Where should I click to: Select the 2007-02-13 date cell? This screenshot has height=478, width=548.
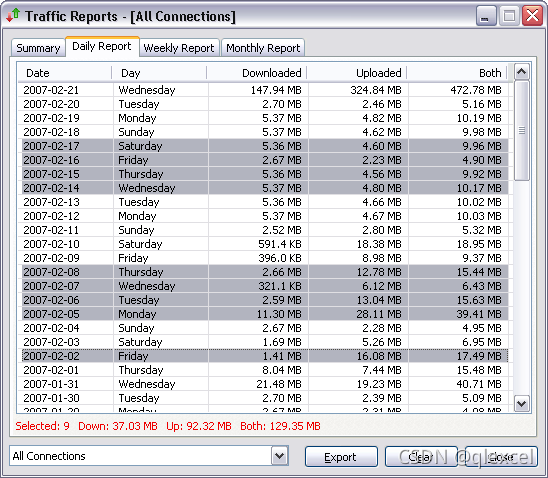51,202
